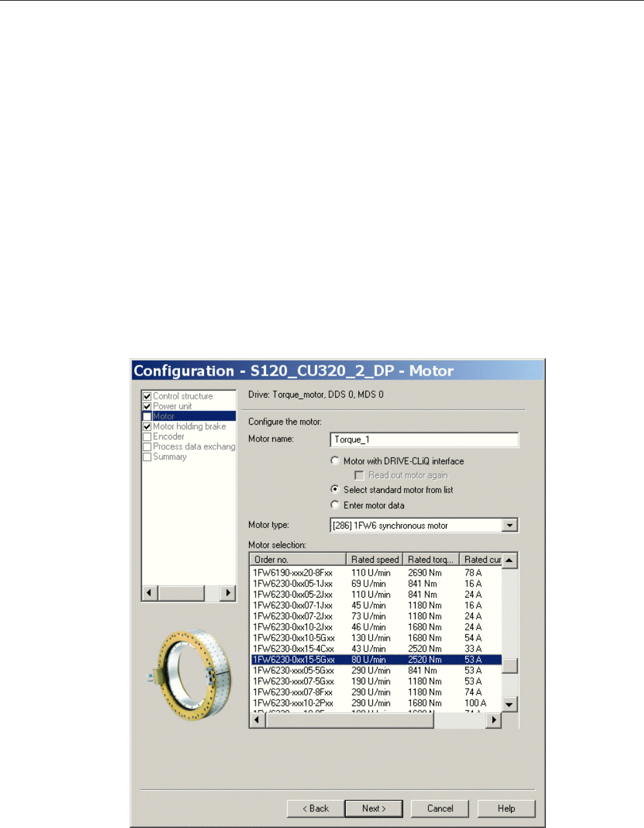Image resolution: width=644 pixels, height=828 pixels.
Task: Sort by Rated speed column header
Action: [x=375, y=560]
